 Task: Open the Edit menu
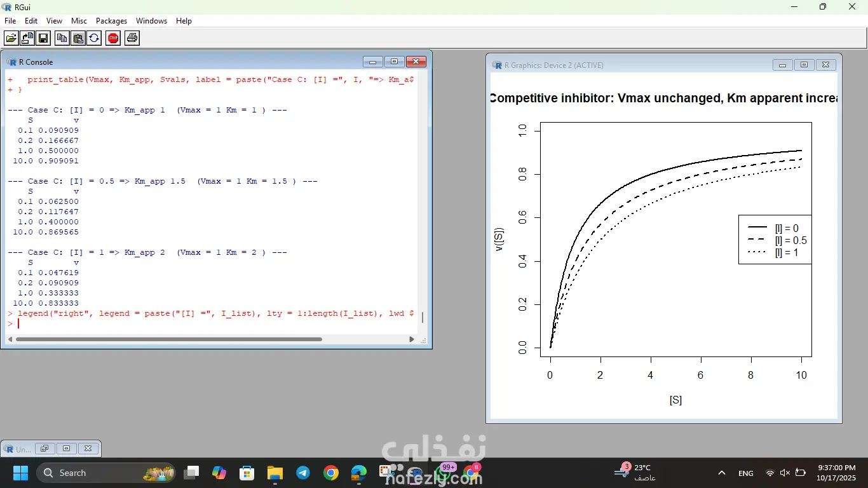31,21
